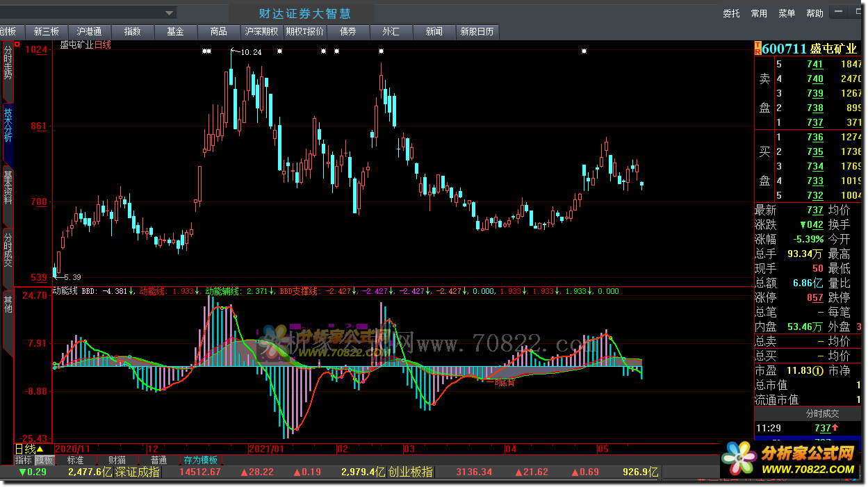
Task: Click the double star info marker above chart
Action: [206, 51]
